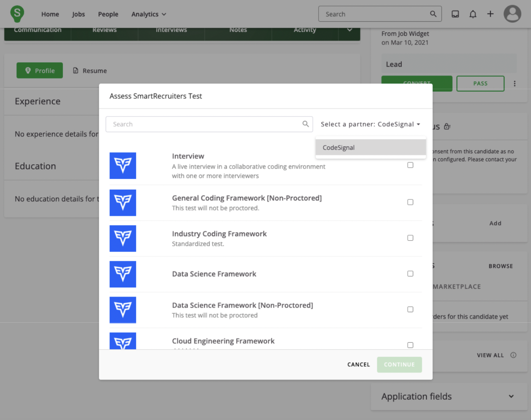
Task: Click the green CONVERT button
Action: click(417, 84)
